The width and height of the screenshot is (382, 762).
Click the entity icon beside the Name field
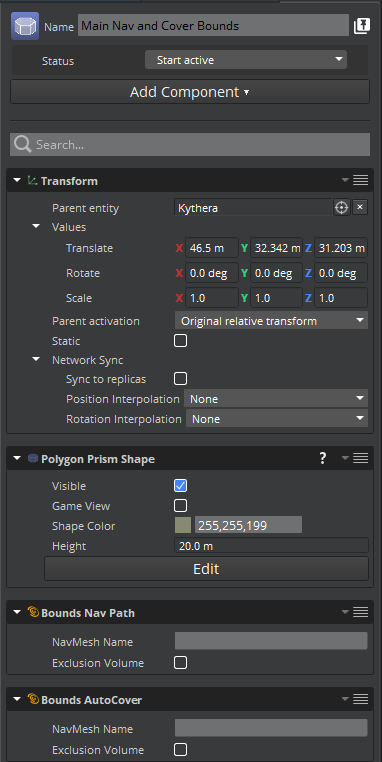pos(25,26)
